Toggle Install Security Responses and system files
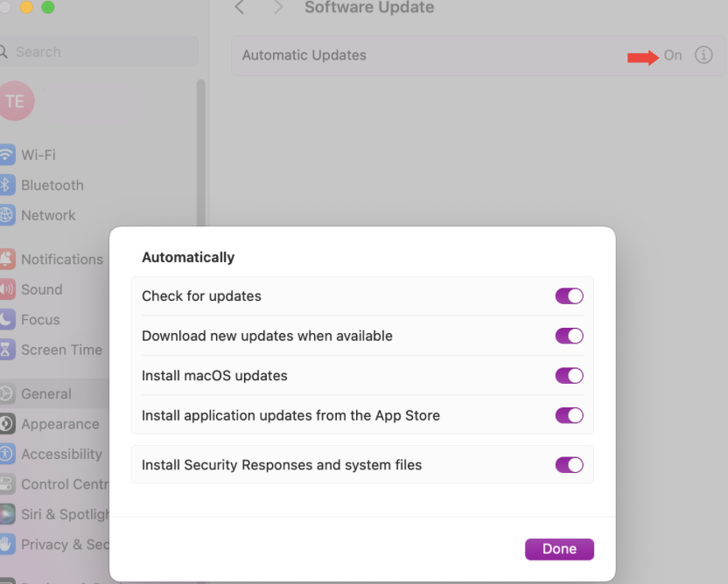 [x=570, y=464]
